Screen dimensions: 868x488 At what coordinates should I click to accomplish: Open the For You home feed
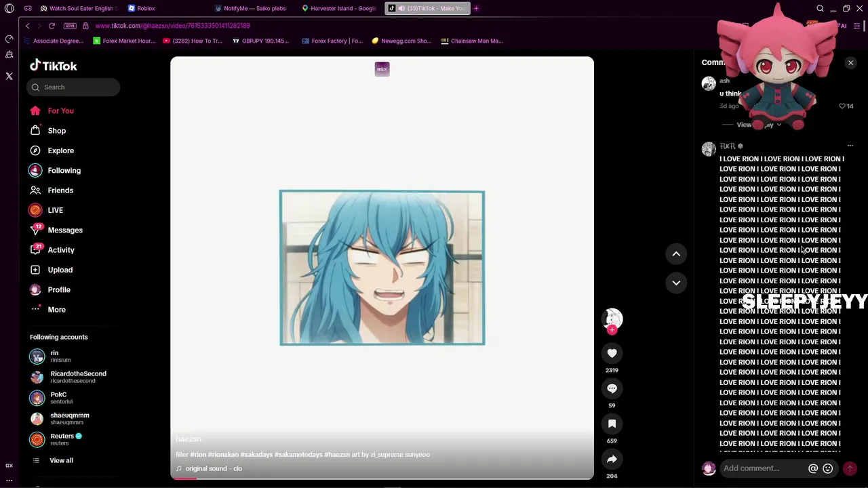pyautogui.click(x=52, y=110)
